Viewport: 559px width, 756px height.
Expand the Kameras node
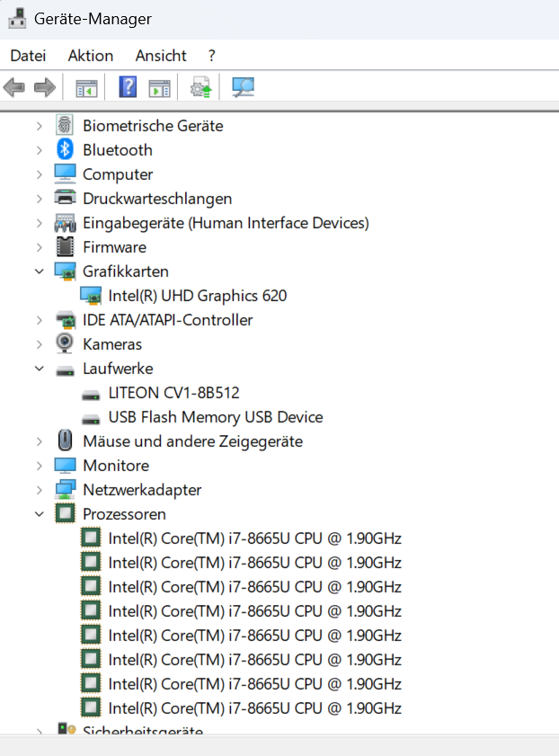[x=39, y=344]
